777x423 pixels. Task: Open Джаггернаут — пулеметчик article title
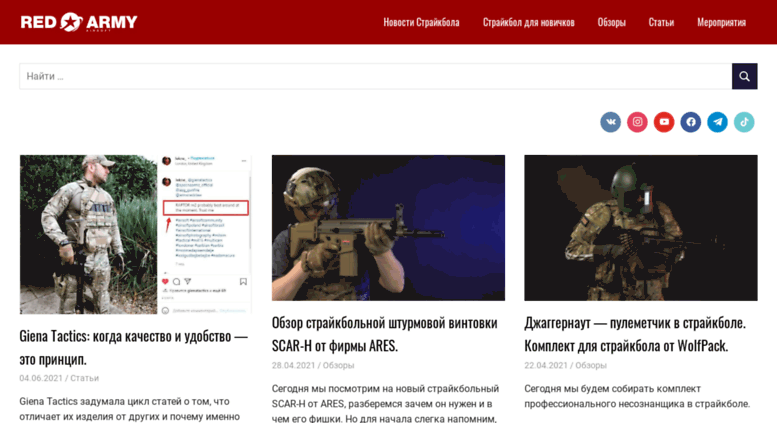[x=635, y=334]
